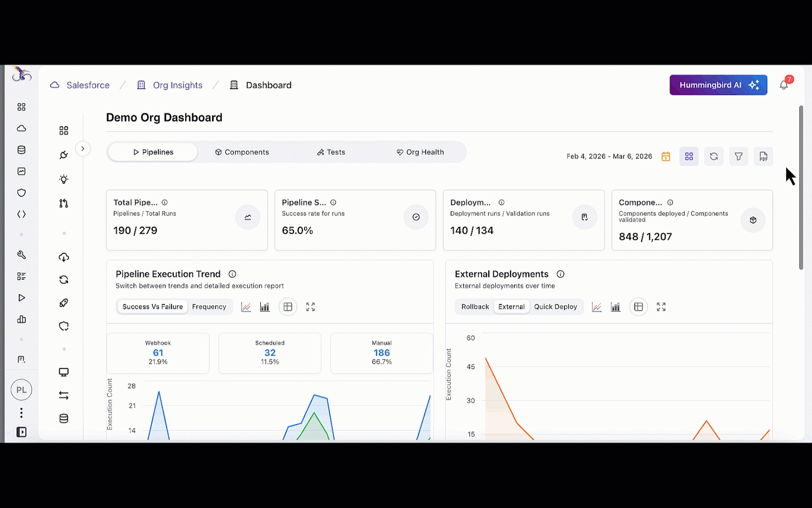Select Rollback deployments option
This screenshot has height=508, width=812.
[x=475, y=307]
